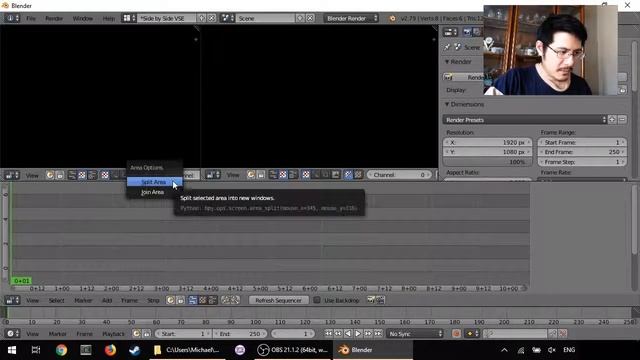Add a new render preset with plus button
640x360 pixels.
click(x=612, y=120)
